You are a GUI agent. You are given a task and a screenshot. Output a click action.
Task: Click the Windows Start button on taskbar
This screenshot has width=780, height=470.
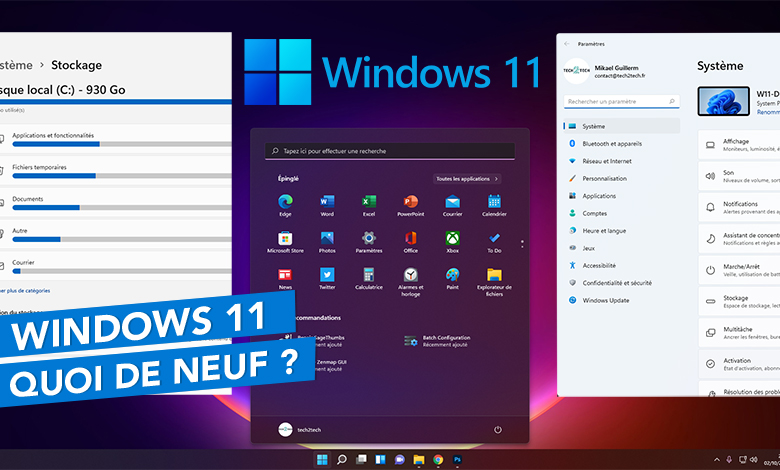click(322, 460)
